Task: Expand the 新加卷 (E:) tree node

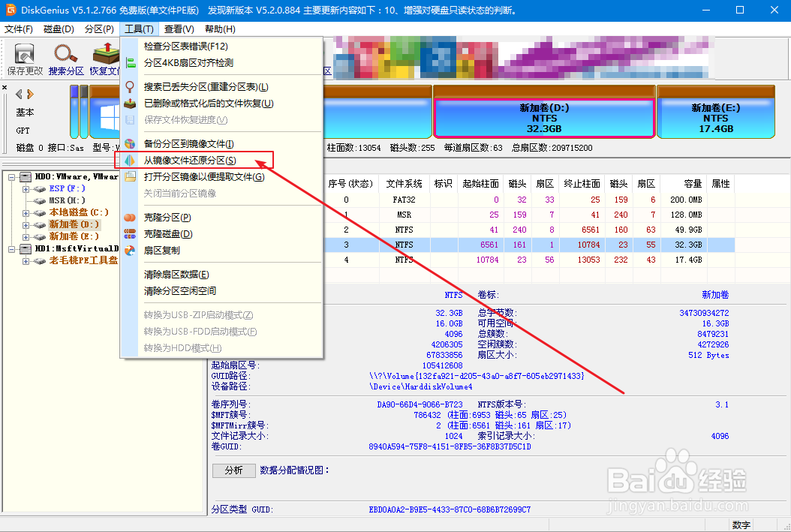Action: (x=26, y=237)
